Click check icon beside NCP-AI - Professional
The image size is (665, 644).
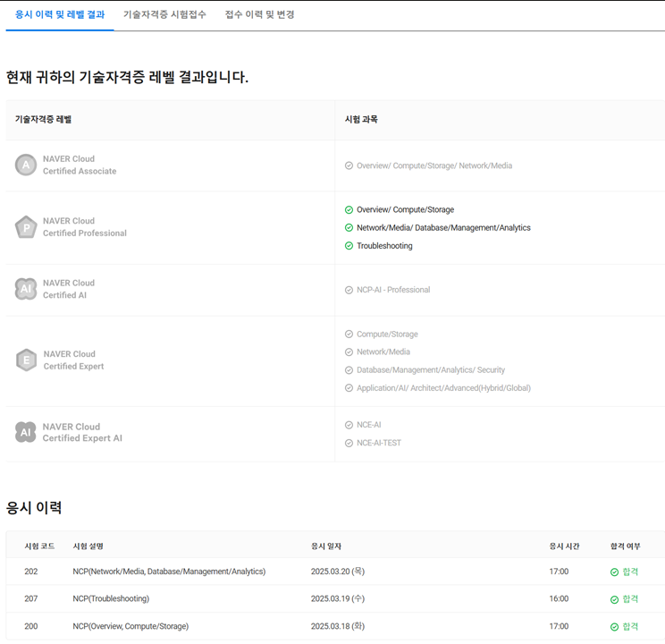(349, 290)
